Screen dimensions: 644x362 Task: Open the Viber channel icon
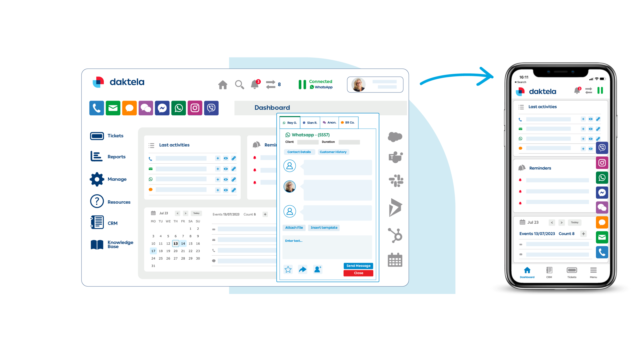211,108
